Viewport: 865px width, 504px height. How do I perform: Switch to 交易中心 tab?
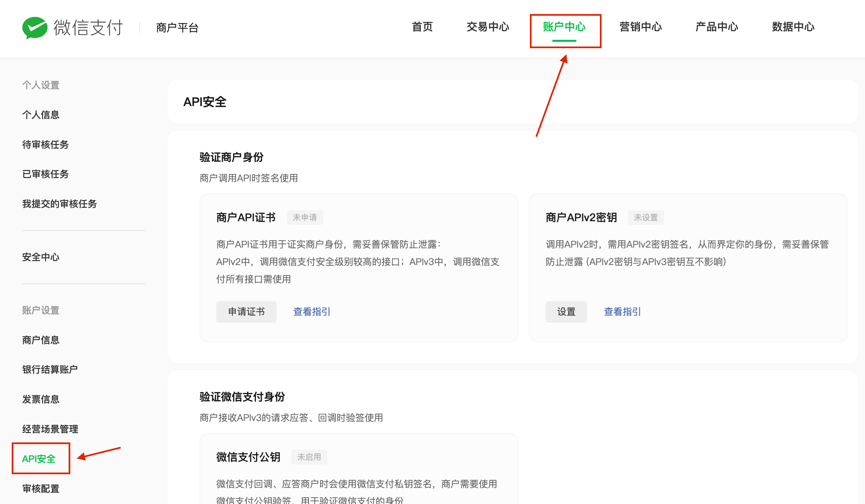coord(488,27)
